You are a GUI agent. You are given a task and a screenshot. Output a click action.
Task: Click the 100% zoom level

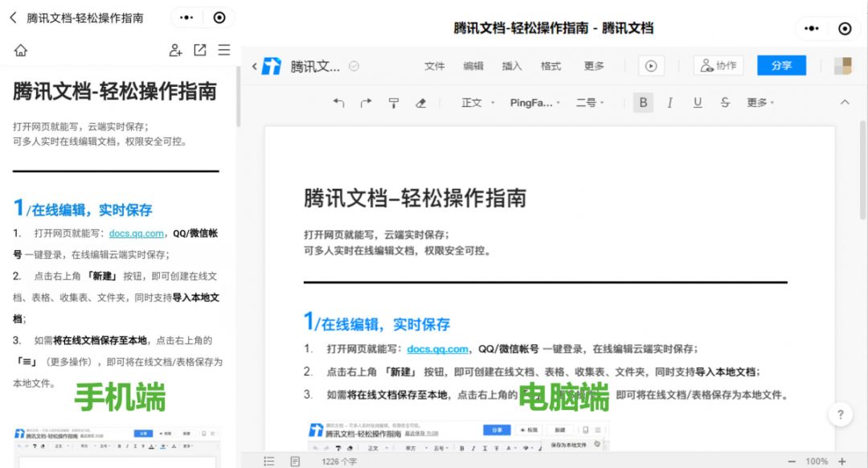[817, 462]
